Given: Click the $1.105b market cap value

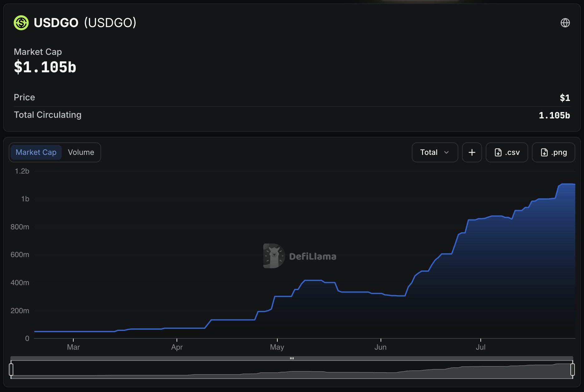Looking at the screenshot, I should point(45,67).
